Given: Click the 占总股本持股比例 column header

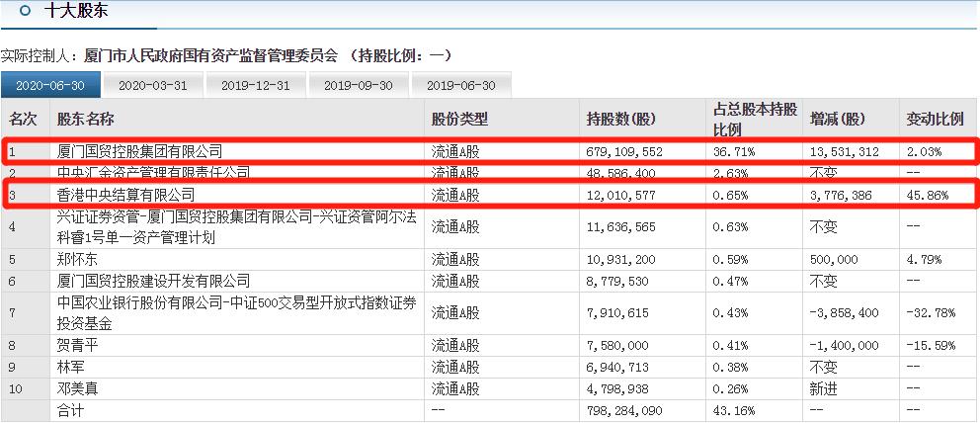Looking at the screenshot, I should pos(755,120).
